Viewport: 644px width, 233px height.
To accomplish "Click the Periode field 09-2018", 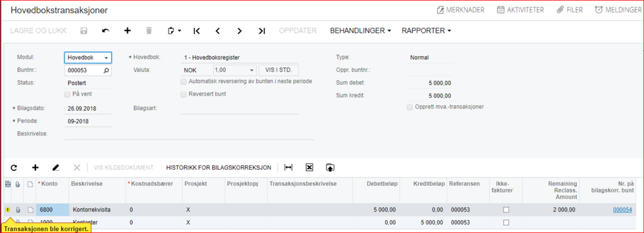I will (88, 121).
